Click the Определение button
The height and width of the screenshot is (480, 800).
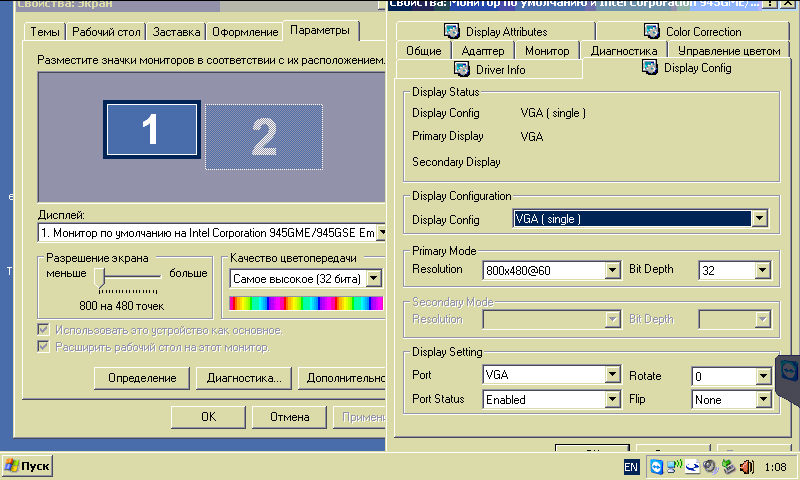pos(142,378)
